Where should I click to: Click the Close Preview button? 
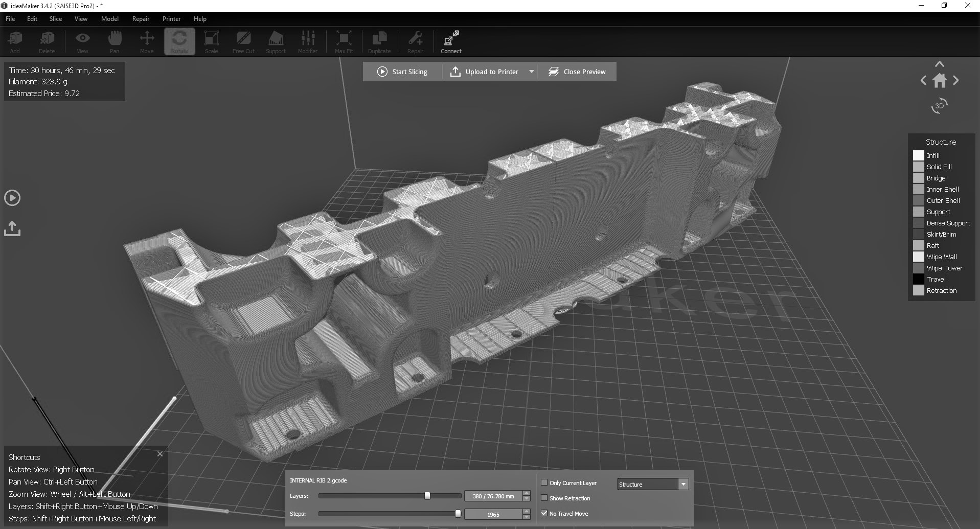click(577, 72)
